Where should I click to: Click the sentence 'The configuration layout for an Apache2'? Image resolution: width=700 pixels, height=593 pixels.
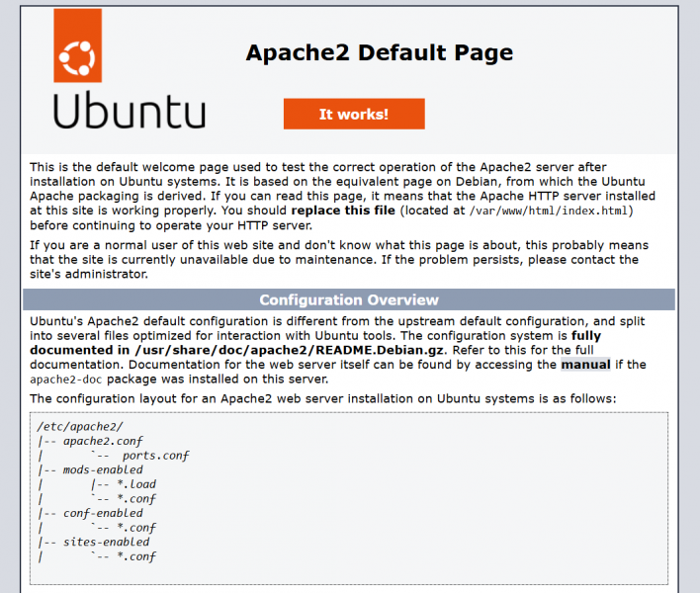click(x=322, y=398)
